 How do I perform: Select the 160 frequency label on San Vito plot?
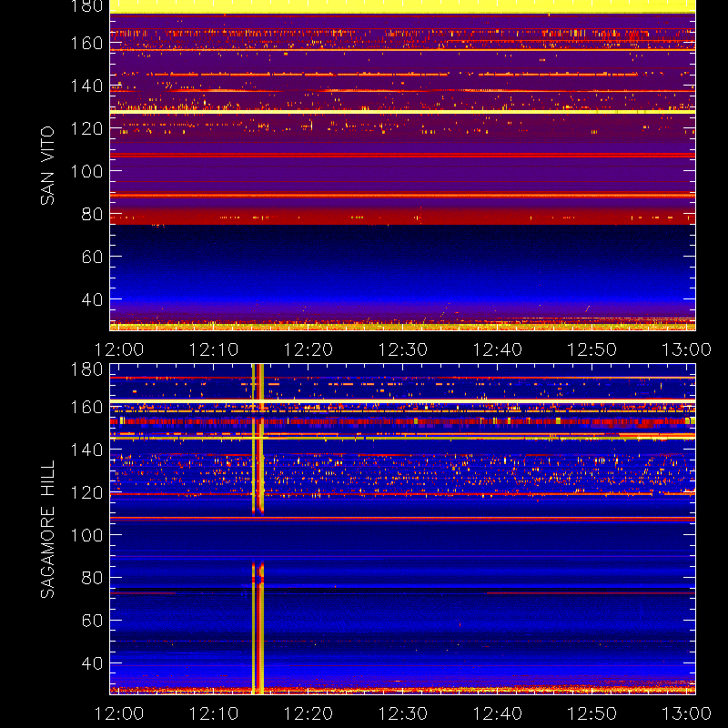point(86,43)
